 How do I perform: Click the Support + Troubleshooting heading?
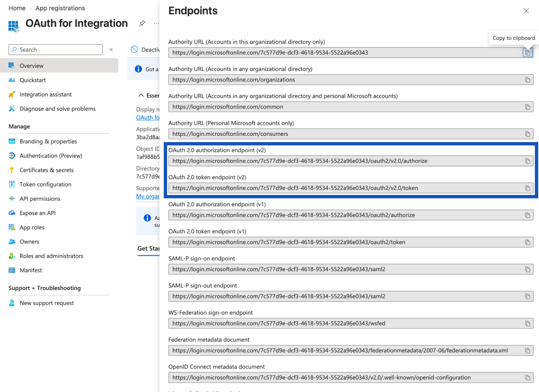pyautogui.click(x=45, y=288)
